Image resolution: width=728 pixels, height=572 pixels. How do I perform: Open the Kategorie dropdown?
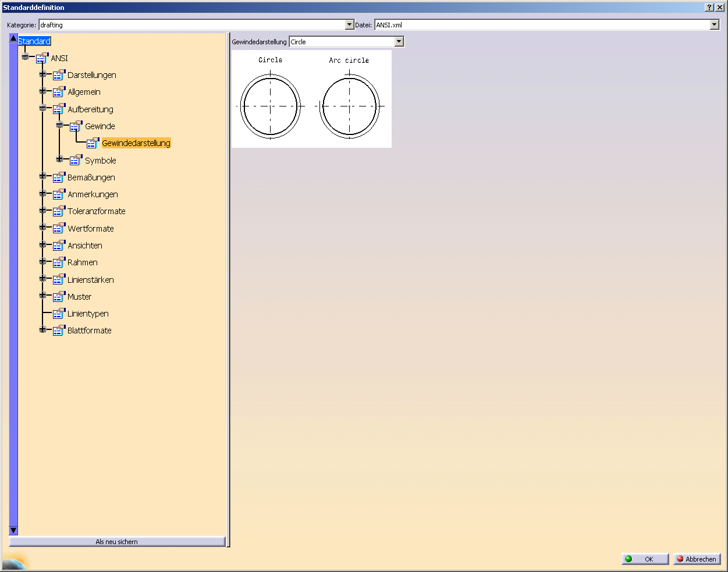[349, 25]
